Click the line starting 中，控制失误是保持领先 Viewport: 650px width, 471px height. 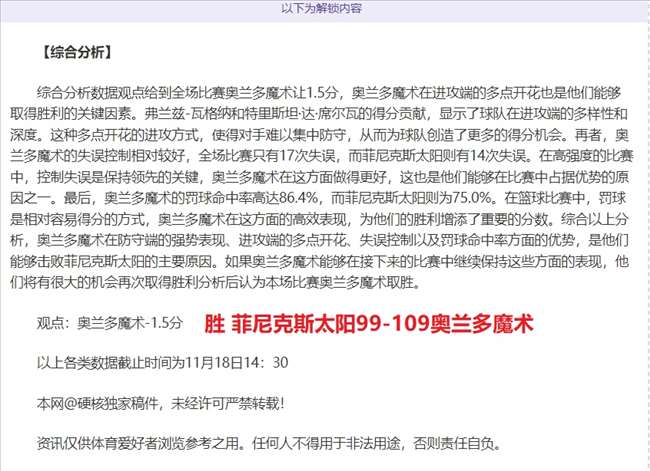tap(319, 177)
